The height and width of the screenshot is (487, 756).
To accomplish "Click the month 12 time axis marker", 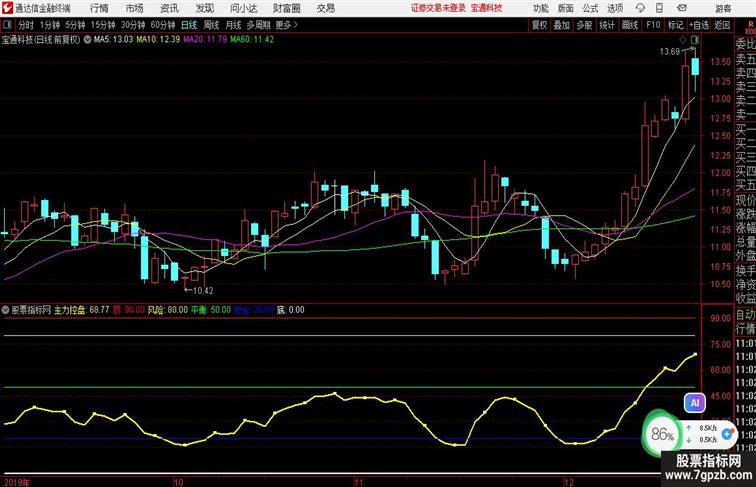I will click(x=569, y=482).
